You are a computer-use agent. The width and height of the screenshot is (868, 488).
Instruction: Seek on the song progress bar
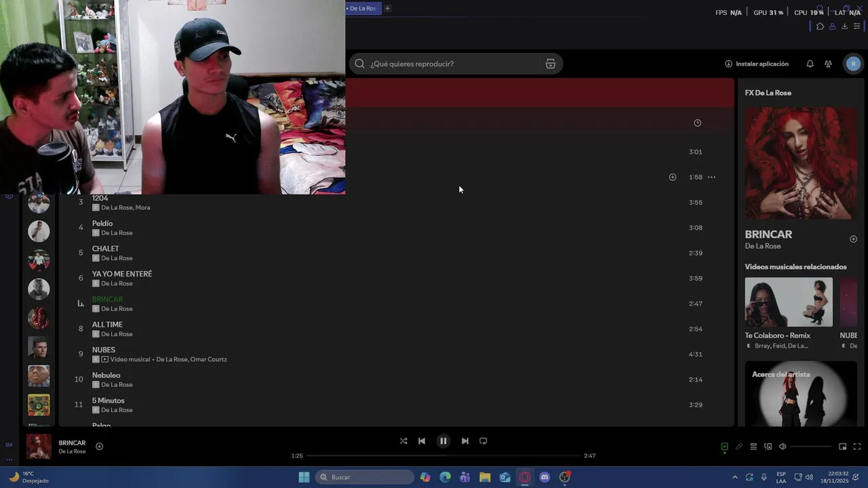[x=443, y=455]
